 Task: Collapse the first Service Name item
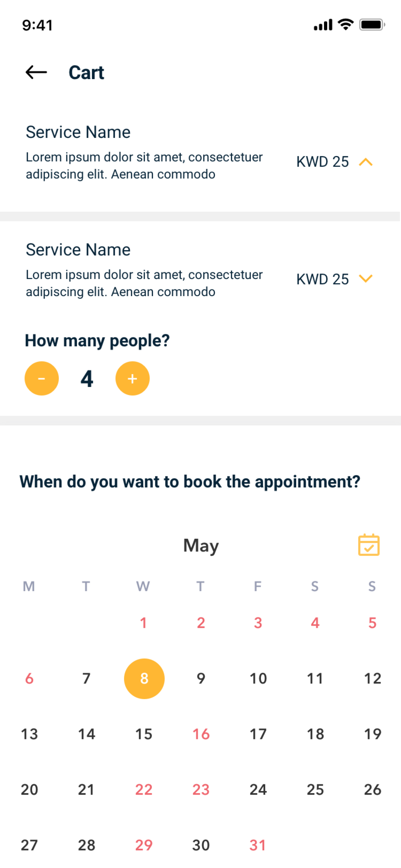click(366, 162)
